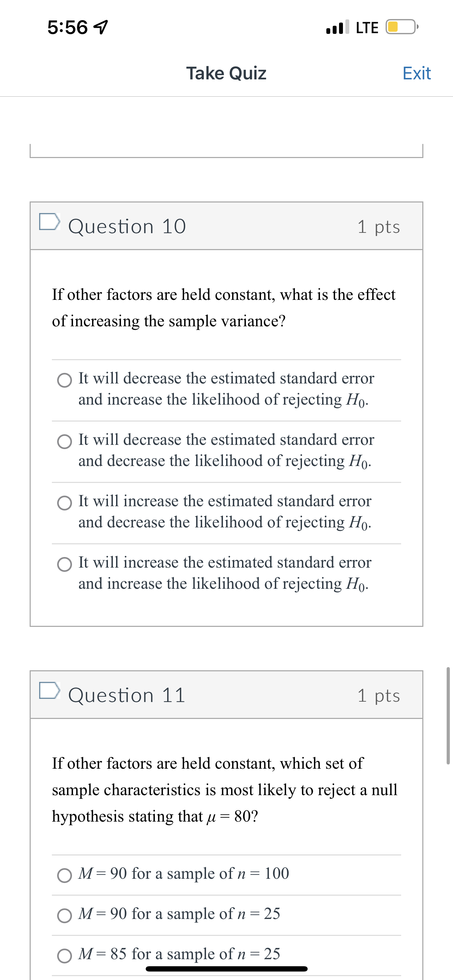Select the answer about increasing error and decreasing rejection
Screen dimensions: 453x980
(x=64, y=503)
